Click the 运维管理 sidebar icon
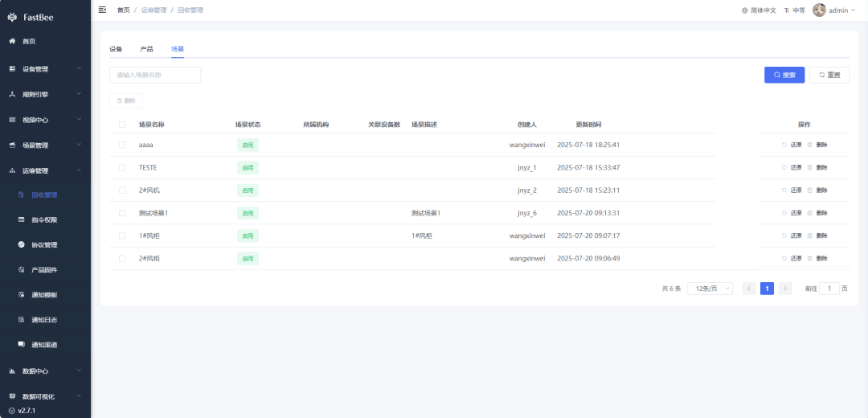The width and height of the screenshot is (868, 418). [12, 170]
